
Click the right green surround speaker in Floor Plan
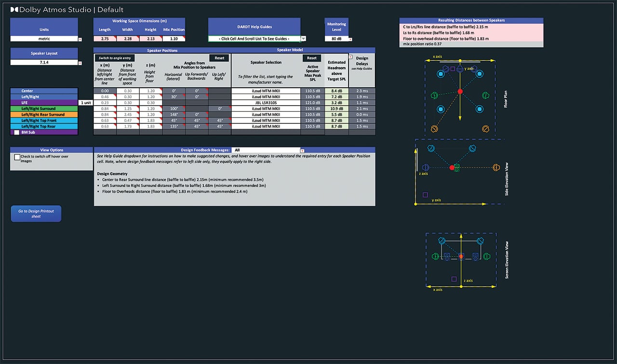(486, 95)
